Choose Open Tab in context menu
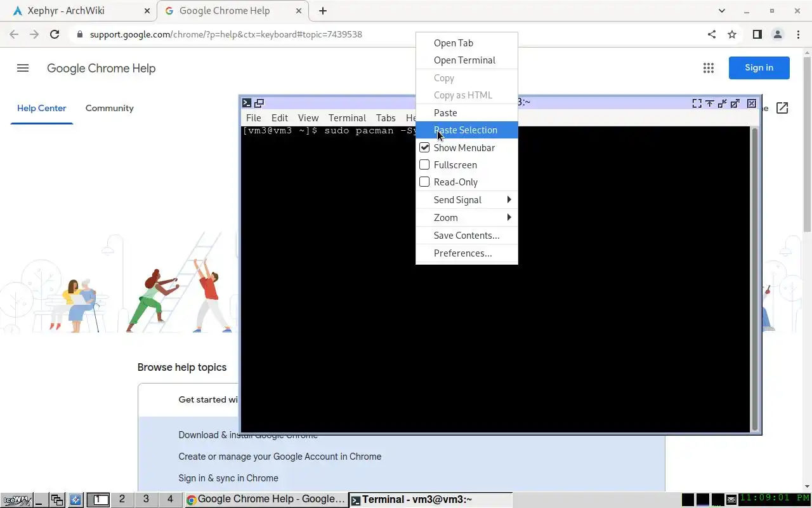 pyautogui.click(x=467, y=43)
